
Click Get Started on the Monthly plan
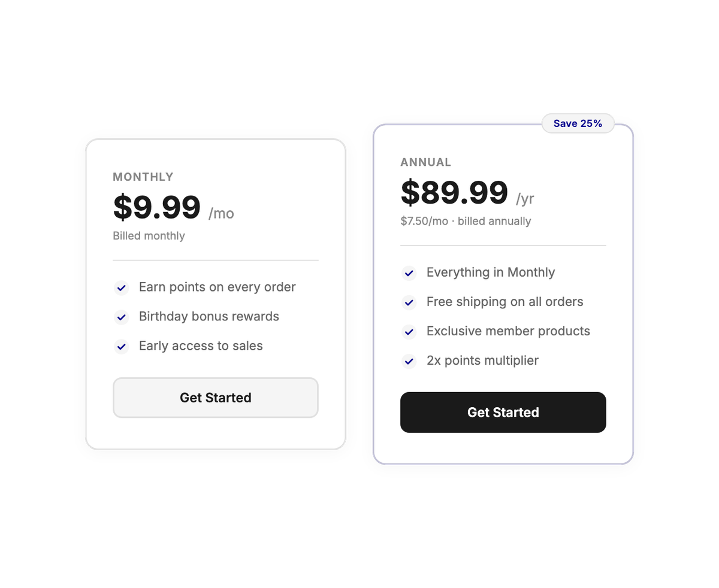[x=215, y=398]
